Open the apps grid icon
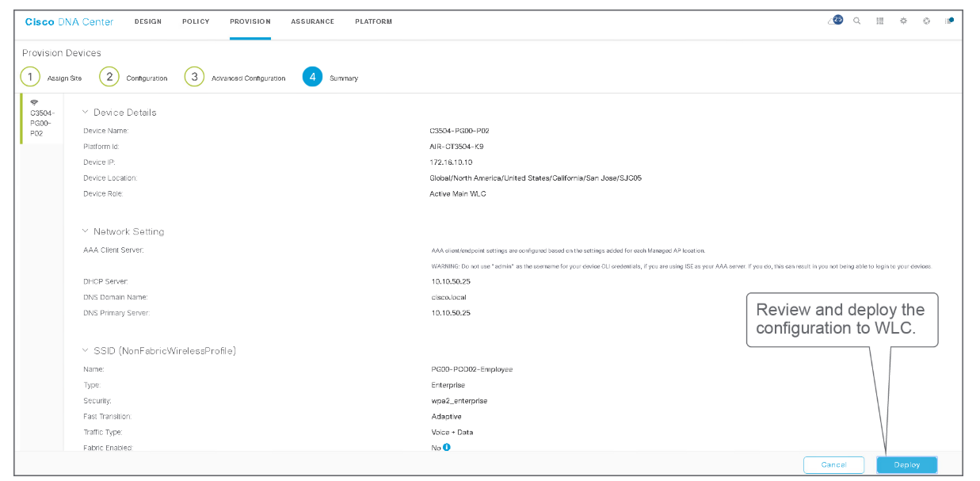 pos(880,21)
